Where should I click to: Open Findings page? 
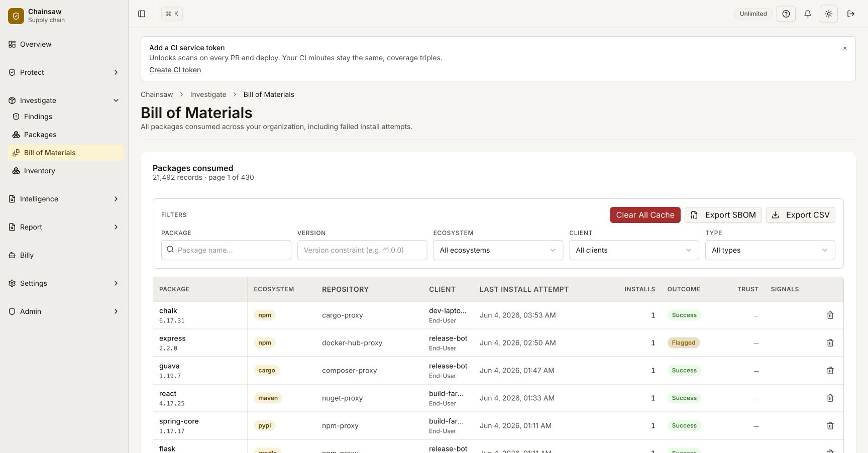tap(66, 117)
